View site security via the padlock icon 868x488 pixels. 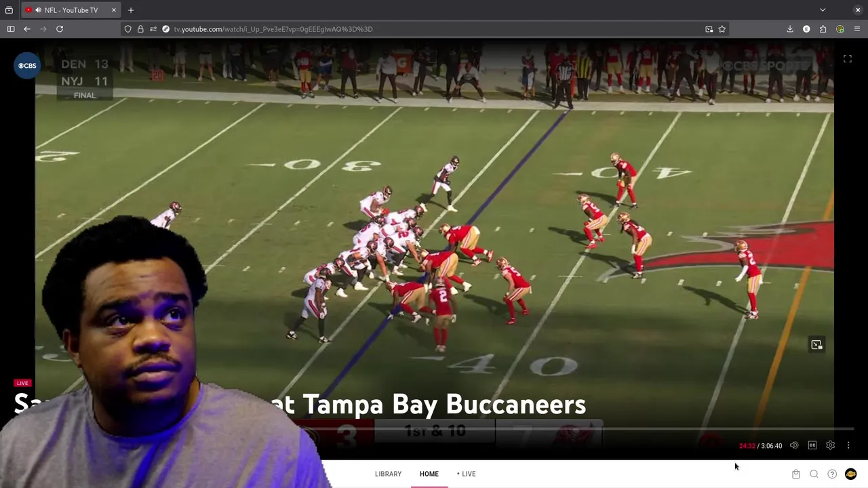pos(140,29)
